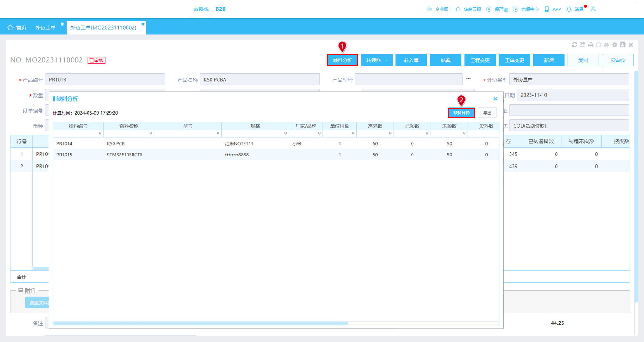Close the 缺料分析 dialog with the X

[495, 99]
